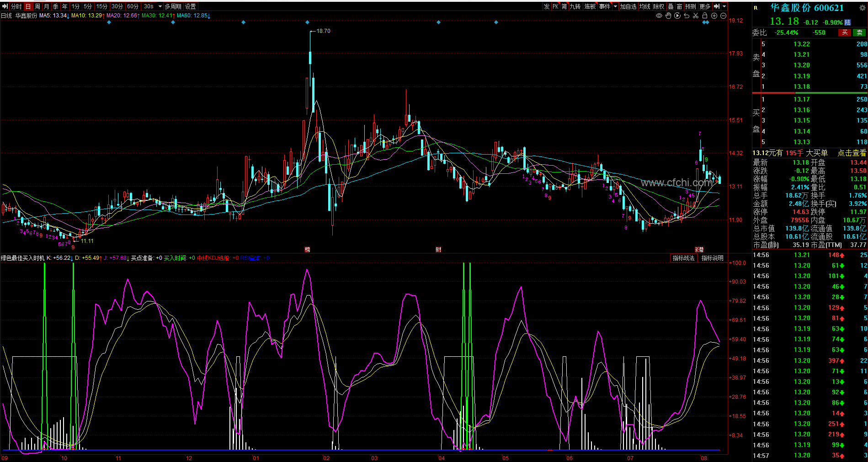Zoom in with the plus circle icon
The image size is (868, 462).
[x=714, y=16]
